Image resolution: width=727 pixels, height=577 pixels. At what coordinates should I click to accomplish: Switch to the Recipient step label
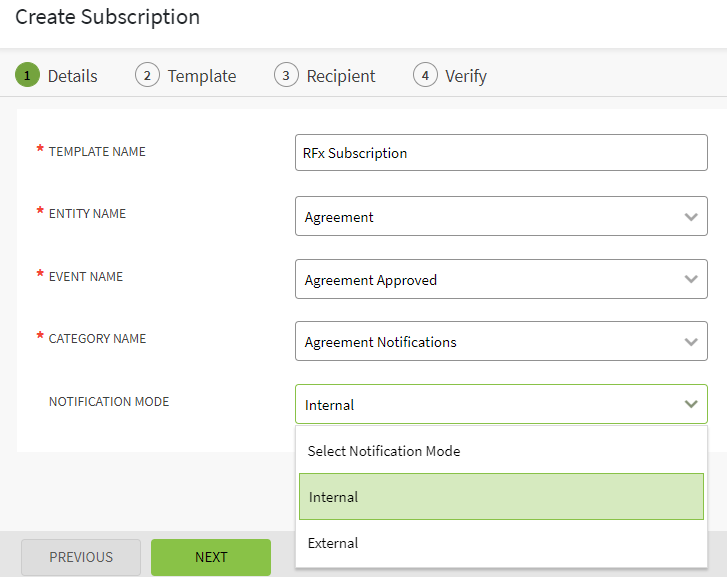click(x=341, y=76)
